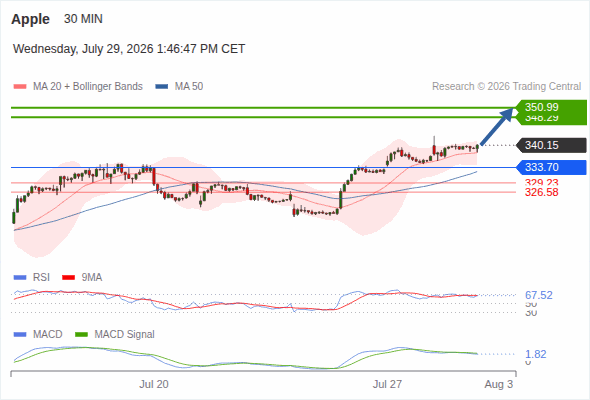The width and height of the screenshot is (590, 400).
Task: Click the RSI legend swatch
Action: [20, 278]
